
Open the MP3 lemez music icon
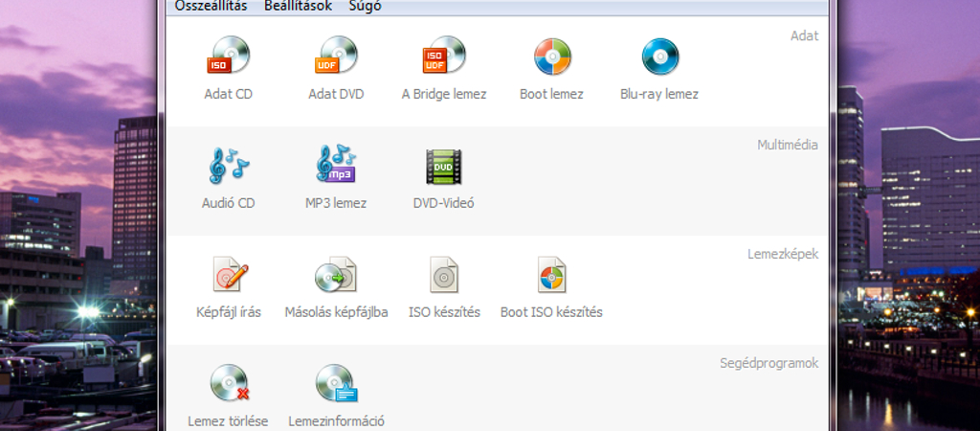[336, 165]
